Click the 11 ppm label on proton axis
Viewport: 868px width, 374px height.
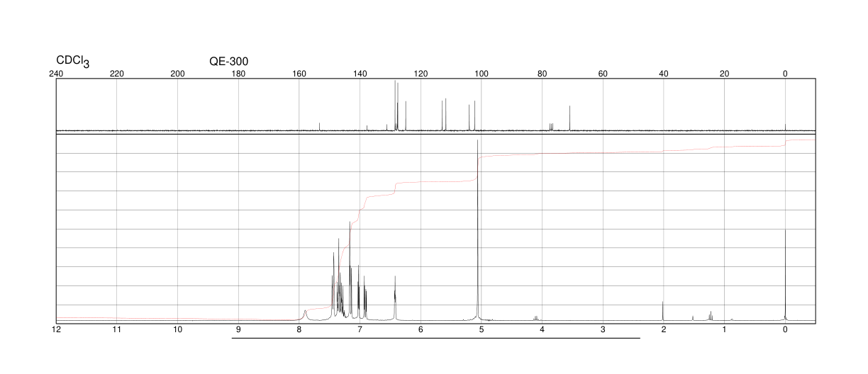(x=117, y=329)
